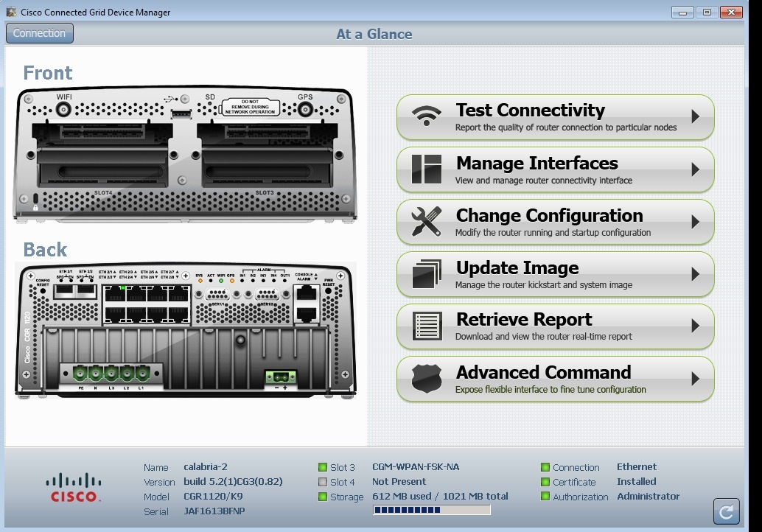
Task: Click the 'calabria-2' device name
Action: point(206,466)
